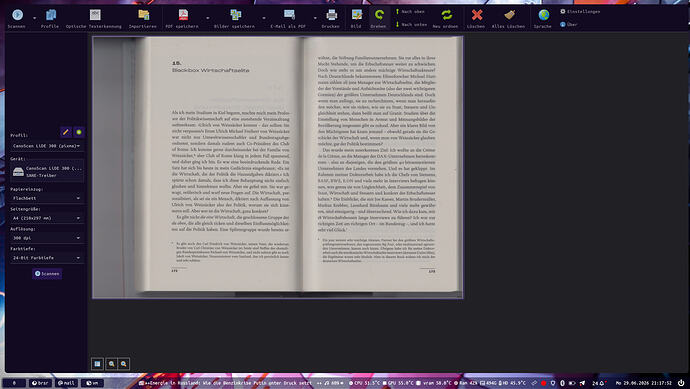This screenshot has width=690, height=389.
Task: Open the Papiereinzug Flachbett dropdown
Action: click(47, 198)
